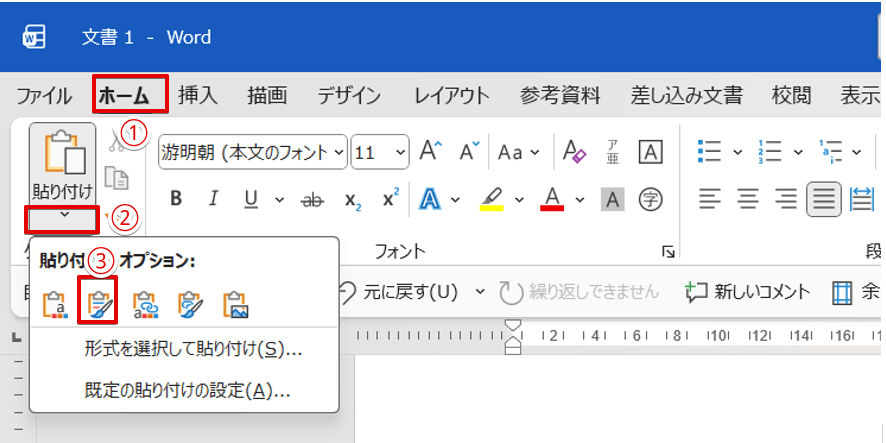
Task: Open numbered list style dropdown arrow
Action: coord(798,151)
